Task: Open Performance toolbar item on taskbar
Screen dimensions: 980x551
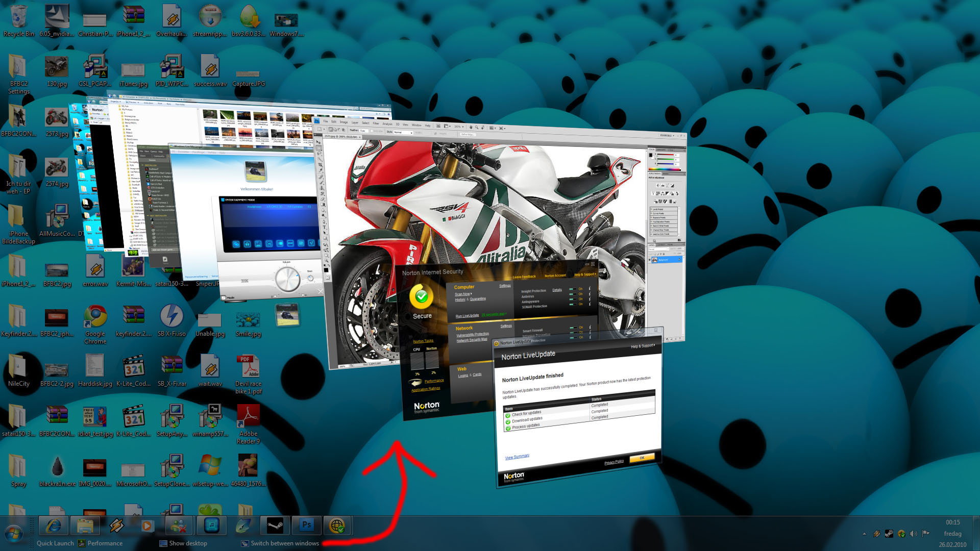Action: pos(101,543)
